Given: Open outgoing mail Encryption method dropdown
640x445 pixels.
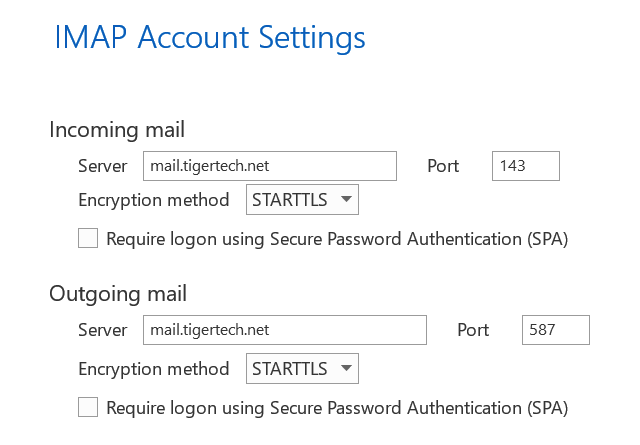Looking at the screenshot, I should [302, 369].
